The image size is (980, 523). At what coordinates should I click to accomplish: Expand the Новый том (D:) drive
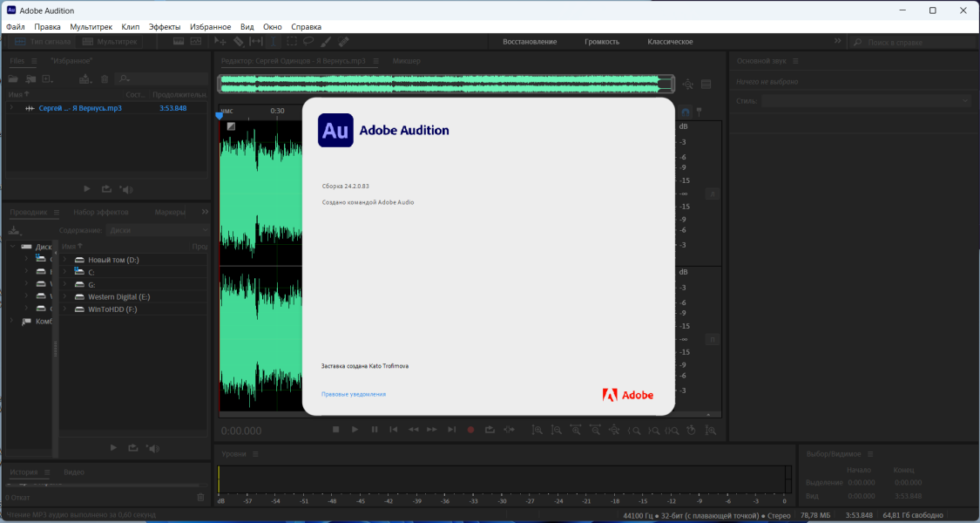pyautogui.click(x=65, y=260)
